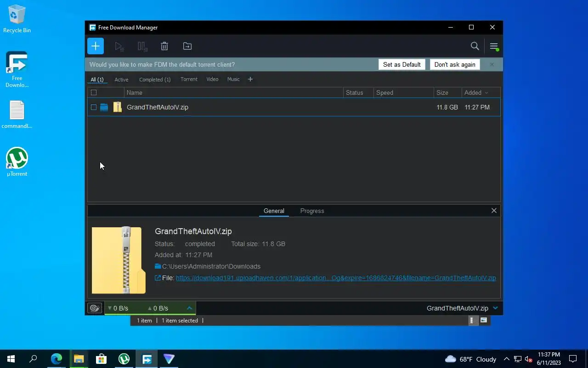Add a new filter tag with plus
The image size is (588, 368).
coord(250,79)
